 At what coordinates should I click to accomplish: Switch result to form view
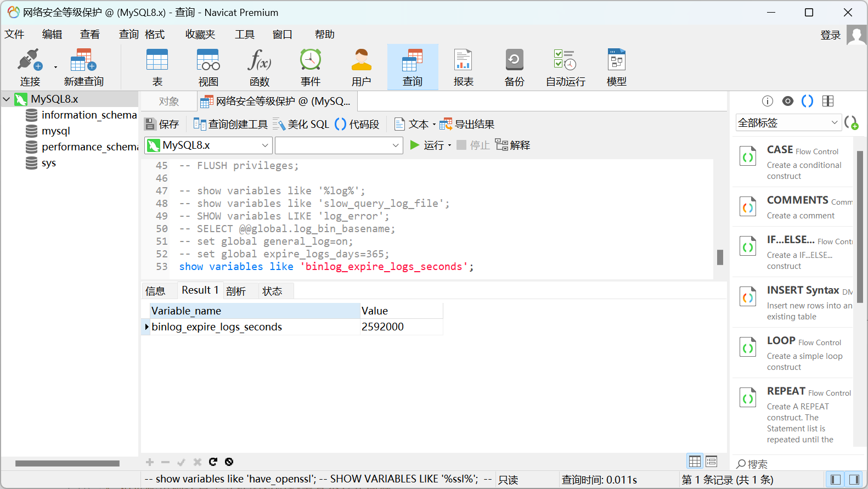click(x=711, y=462)
